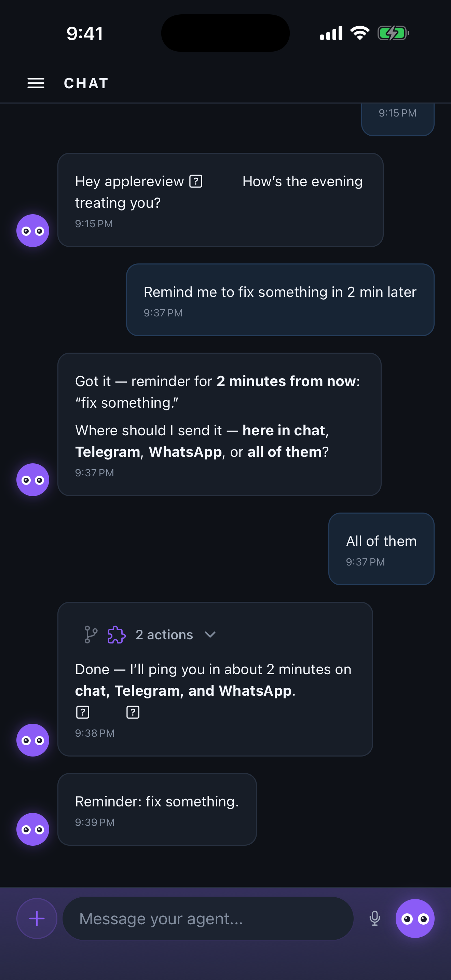
Task: Tap the Reminder: fix something message
Action: pyautogui.click(x=157, y=809)
